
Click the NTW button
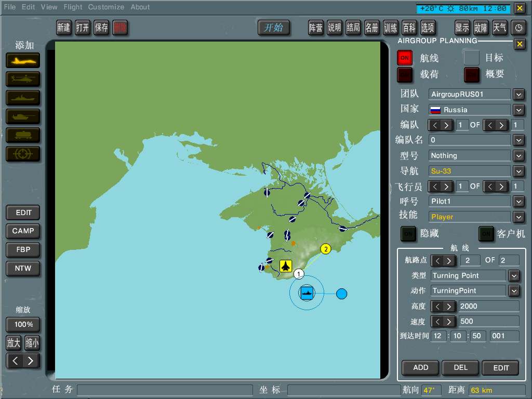(x=23, y=269)
